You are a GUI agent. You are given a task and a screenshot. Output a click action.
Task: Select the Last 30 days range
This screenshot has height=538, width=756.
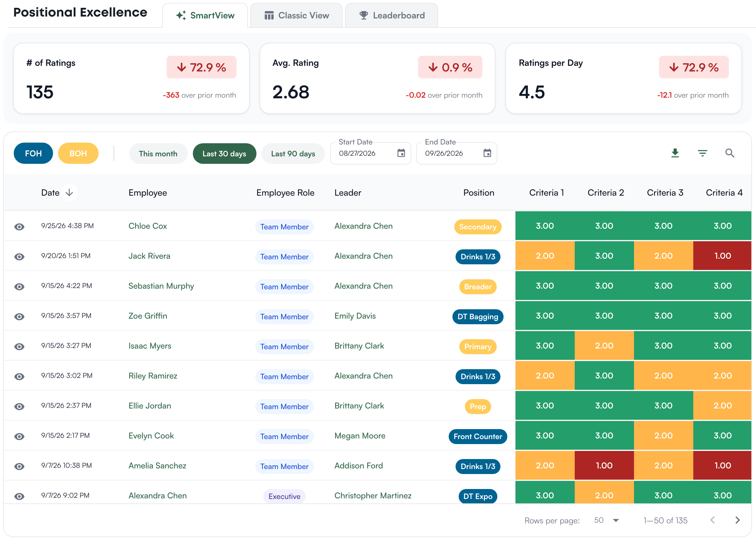coord(225,154)
